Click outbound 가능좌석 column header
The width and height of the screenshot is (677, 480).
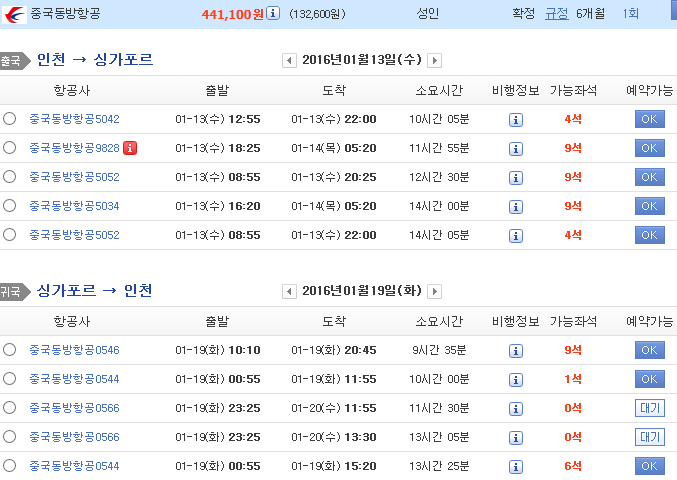click(573, 91)
